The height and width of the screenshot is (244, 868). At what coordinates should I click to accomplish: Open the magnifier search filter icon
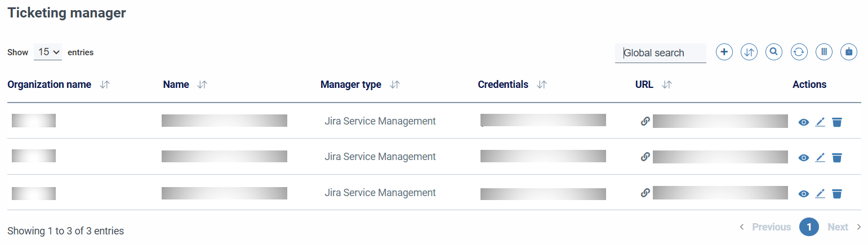(x=774, y=52)
